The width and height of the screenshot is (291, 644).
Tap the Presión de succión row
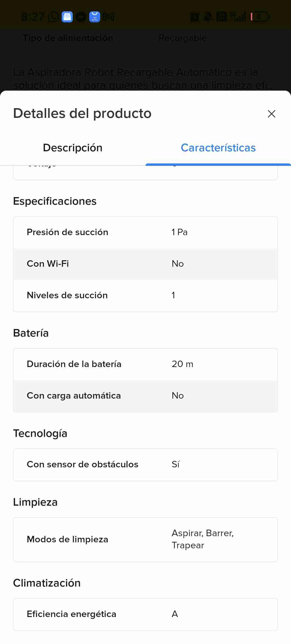(145, 232)
